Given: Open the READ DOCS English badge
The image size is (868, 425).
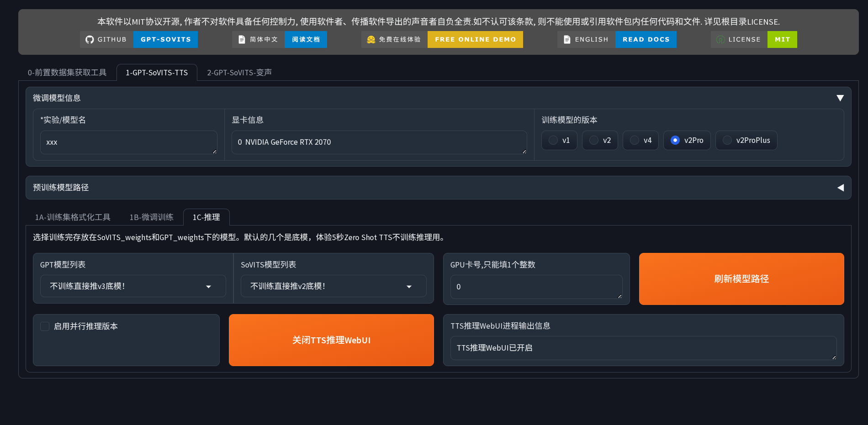Looking at the screenshot, I should click(x=646, y=40).
